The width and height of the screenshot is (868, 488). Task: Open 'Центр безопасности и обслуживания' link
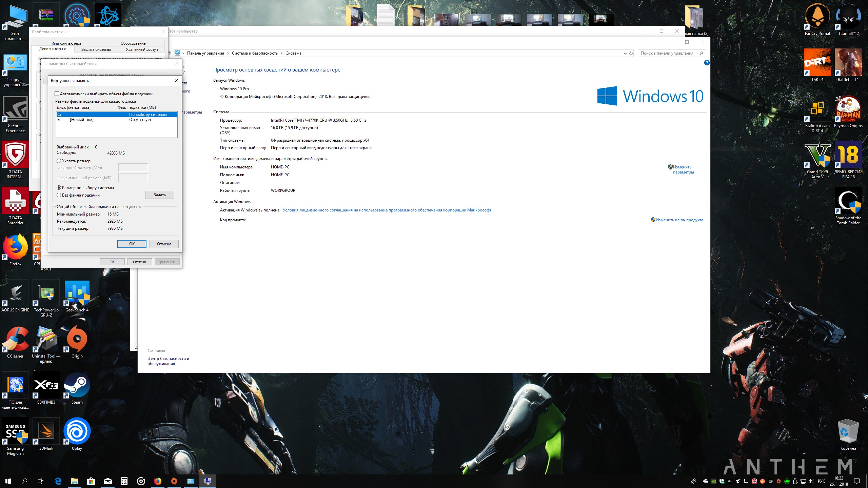[168, 361]
